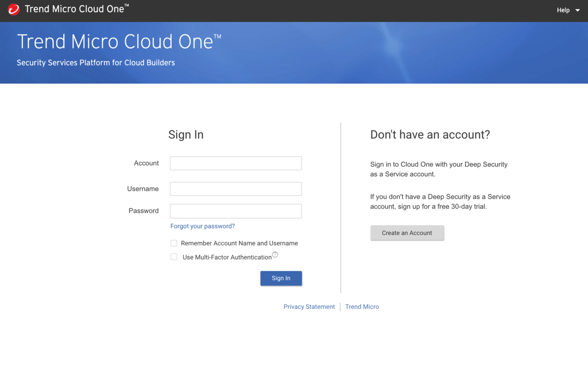Open the Privacy Statement link
Screen dimensions: 588x376
click(309, 307)
